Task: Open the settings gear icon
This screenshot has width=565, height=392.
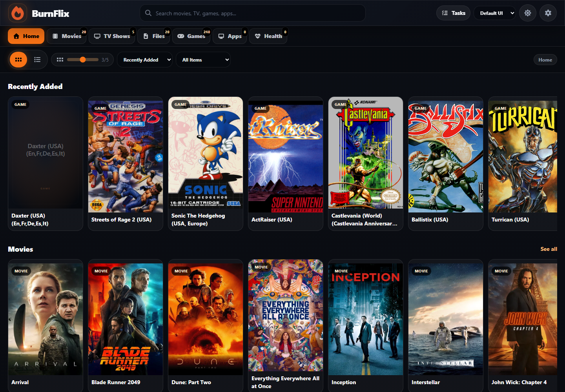Action: [x=548, y=13]
